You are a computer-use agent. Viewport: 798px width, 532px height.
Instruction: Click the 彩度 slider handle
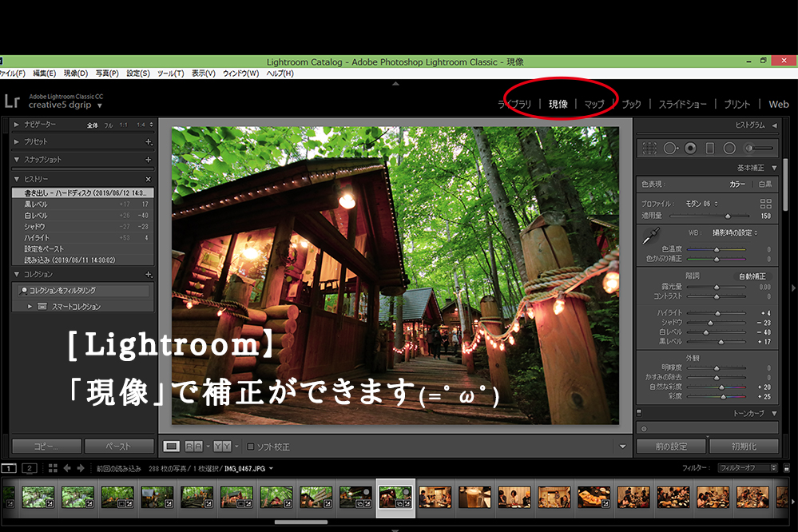click(x=723, y=396)
